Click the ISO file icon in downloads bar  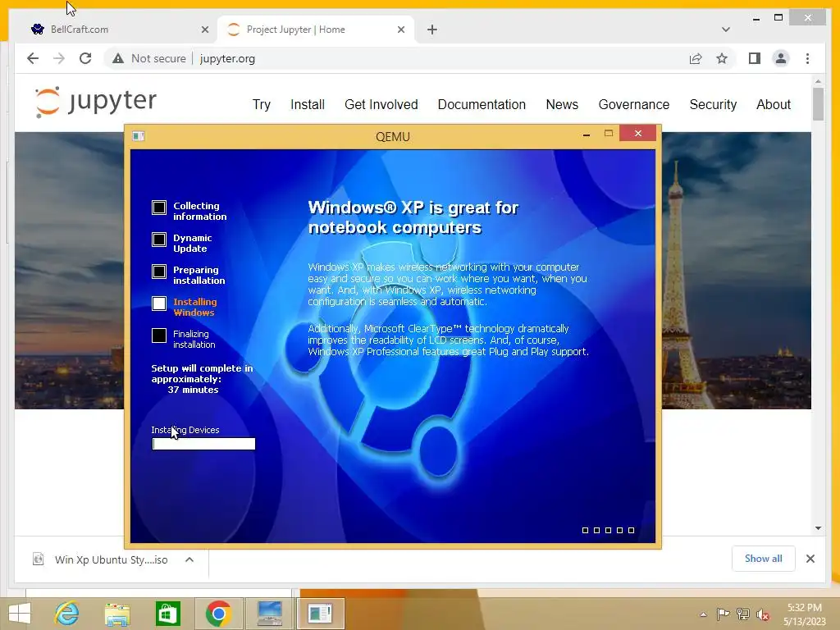click(38, 559)
